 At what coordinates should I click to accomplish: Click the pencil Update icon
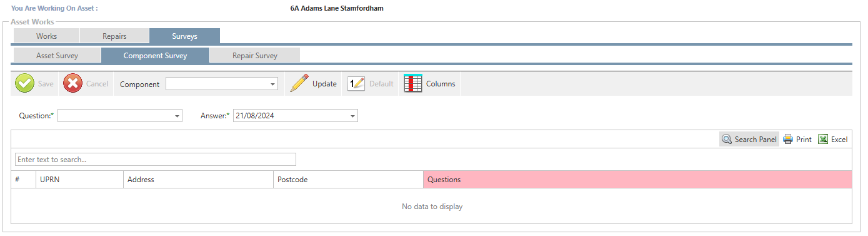coord(300,83)
